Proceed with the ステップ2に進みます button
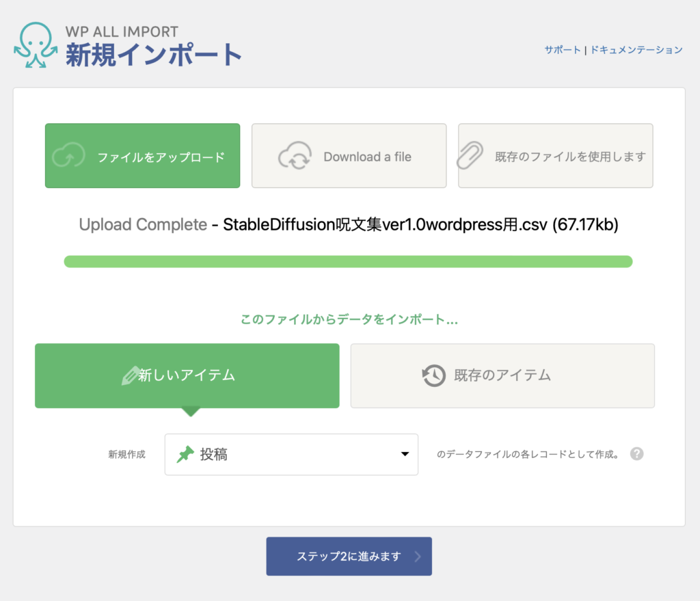700x601 pixels. pos(349,556)
